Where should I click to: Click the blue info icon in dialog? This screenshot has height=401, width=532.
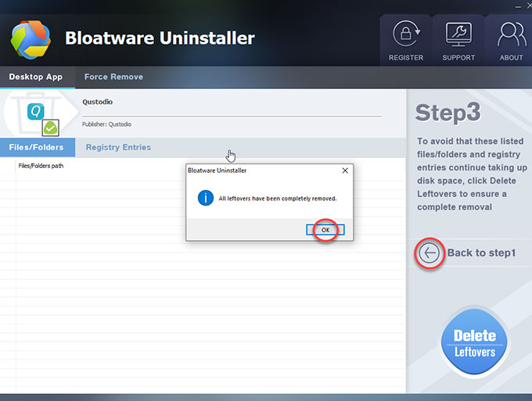click(206, 198)
